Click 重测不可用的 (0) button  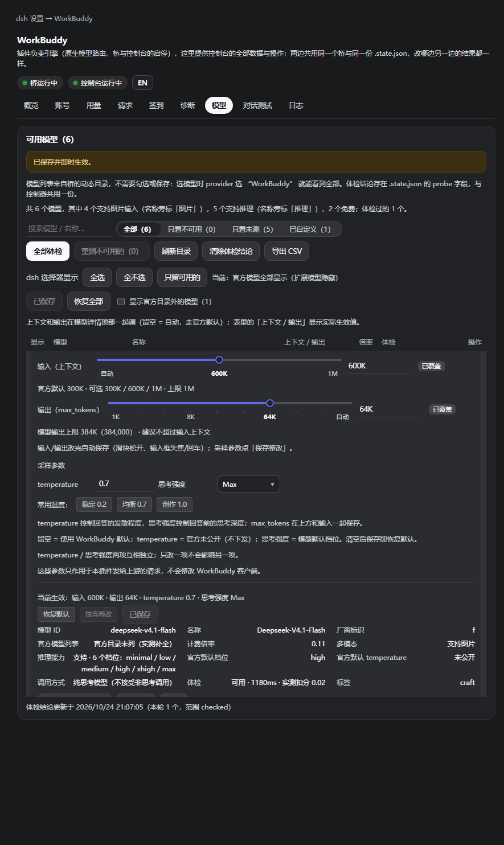click(112, 251)
